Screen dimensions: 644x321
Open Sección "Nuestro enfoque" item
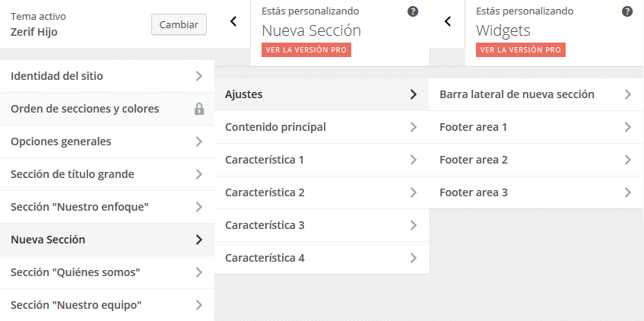tap(106, 207)
